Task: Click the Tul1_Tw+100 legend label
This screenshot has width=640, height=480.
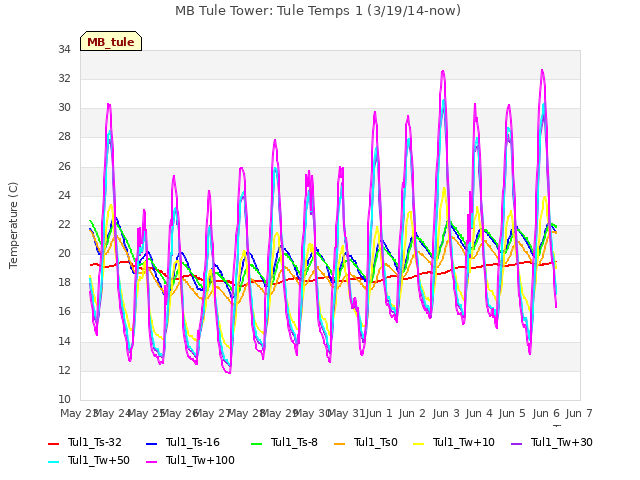Action: (200, 460)
